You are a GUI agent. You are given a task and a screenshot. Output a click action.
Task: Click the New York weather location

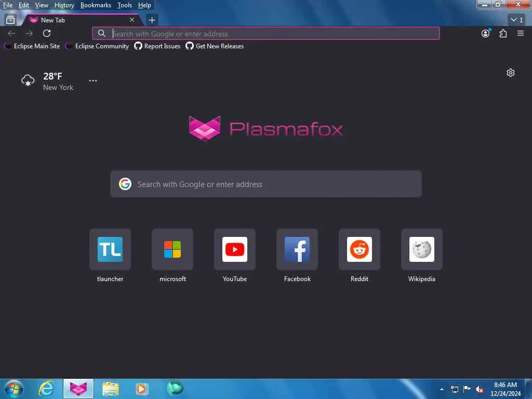pyautogui.click(x=58, y=87)
